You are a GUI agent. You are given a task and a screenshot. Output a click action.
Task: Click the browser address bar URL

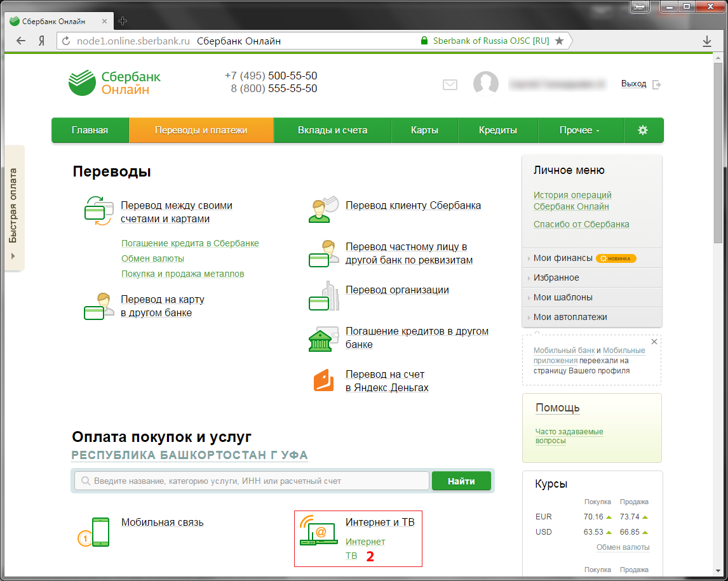coord(133,41)
